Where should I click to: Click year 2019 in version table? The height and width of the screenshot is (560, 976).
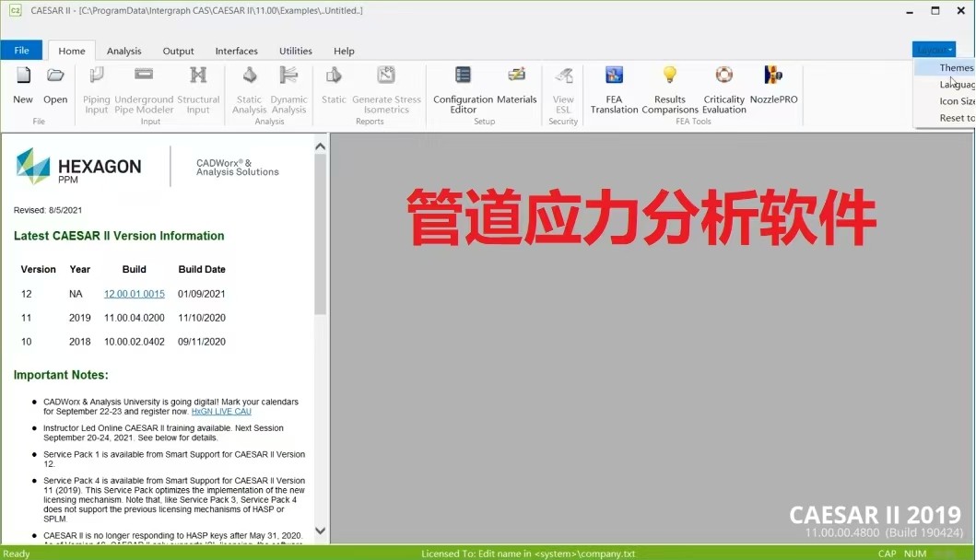pos(79,318)
